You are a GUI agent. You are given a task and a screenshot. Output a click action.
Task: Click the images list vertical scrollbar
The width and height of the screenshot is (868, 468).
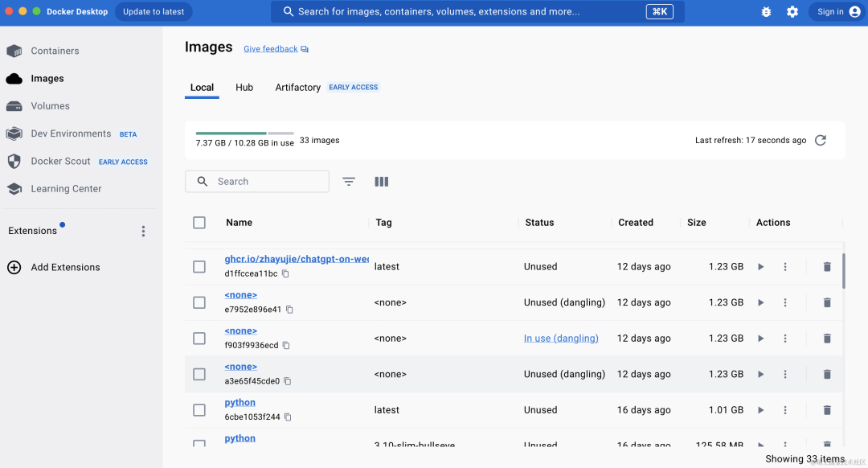pyautogui.click(x=844, y=271)
